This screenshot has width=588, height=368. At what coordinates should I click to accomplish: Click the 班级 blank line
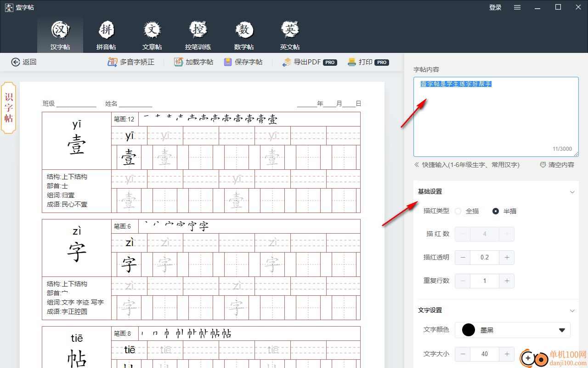pyautogui.click(x=76, y=104)
